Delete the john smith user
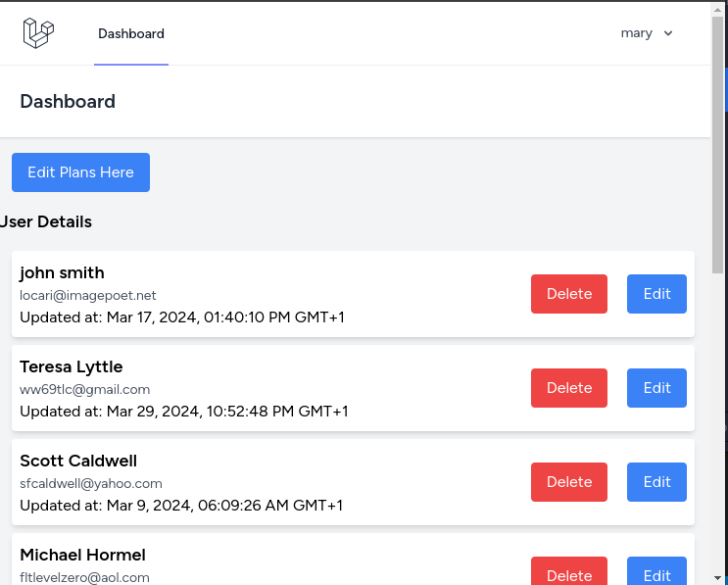The height and width of the screenshot is (585, 728). pyautogui.click(x=569, y=294)
